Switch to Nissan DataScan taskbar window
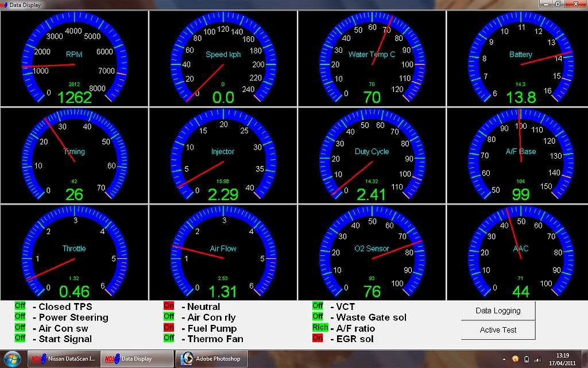 coord(64,359)
